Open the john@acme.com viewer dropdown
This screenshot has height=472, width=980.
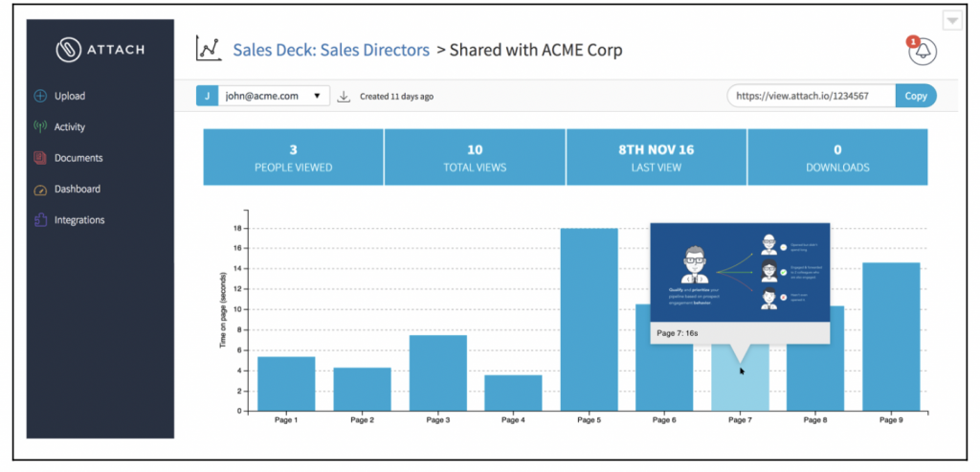tap(273, 97)
